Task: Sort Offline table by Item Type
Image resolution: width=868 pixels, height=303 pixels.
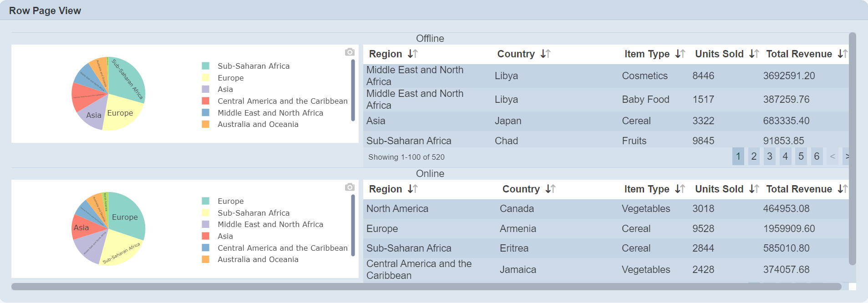Action: click(680, 54)
